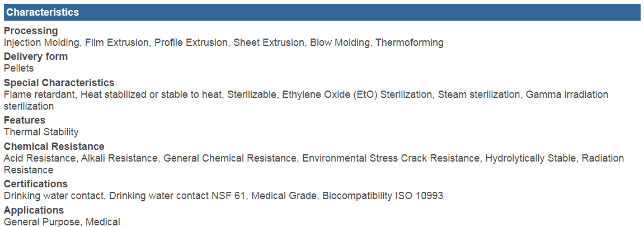Click Flame retardant text
The height and width of the screenshot is (227, 644).
click(39, 94)
